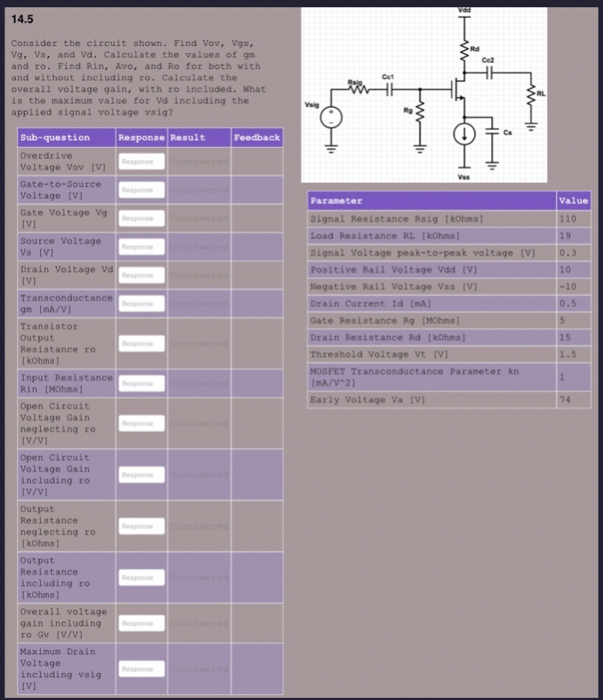The image size is (603, 700).
Task: Select the Gate Voltage Vg input box
Action: click(x=141, y=218)
